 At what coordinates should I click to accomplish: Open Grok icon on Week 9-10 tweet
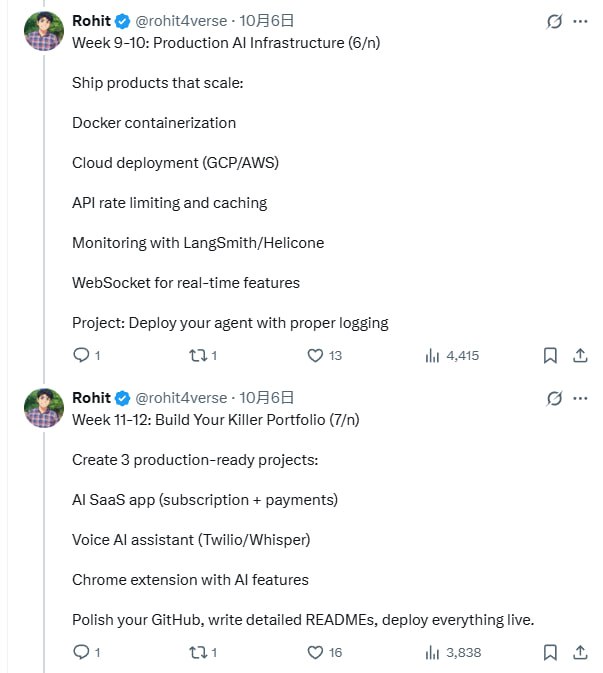pos(554,21)
